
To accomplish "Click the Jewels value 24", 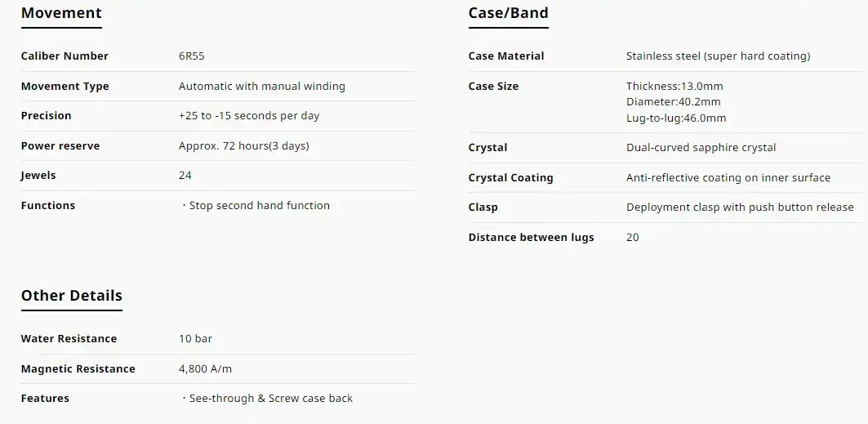I will [185, 176].
